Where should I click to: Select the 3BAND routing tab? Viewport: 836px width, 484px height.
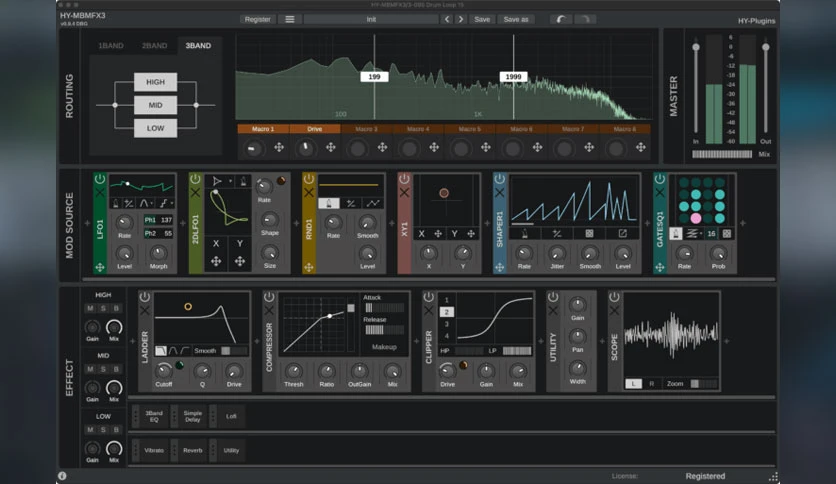click(198, 46)
